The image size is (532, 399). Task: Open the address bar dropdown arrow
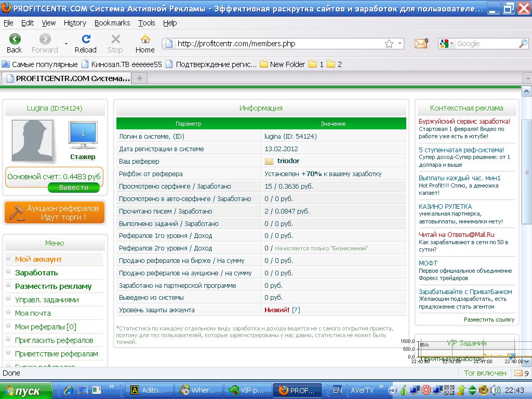pos(400,44)
